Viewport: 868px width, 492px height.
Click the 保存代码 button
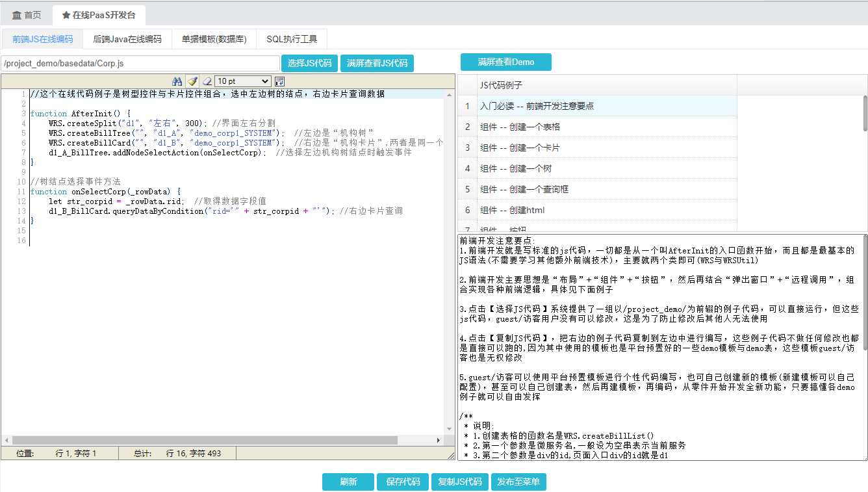tap(403, 482)
